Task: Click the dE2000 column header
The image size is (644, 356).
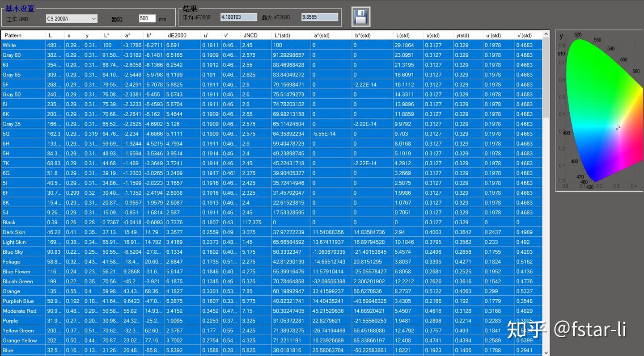Action: [183, 35]
